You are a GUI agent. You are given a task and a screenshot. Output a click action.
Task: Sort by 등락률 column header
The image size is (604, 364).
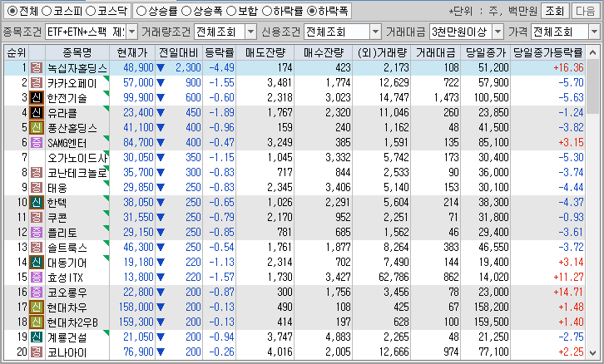(x=219, y=52)
